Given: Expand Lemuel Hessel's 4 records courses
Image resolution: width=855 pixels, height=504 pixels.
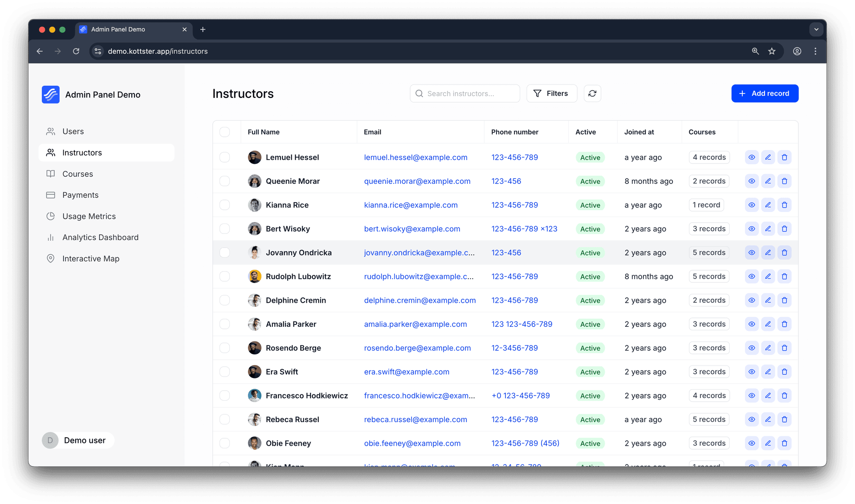Looking at the screenshot, I should [709, 157].
